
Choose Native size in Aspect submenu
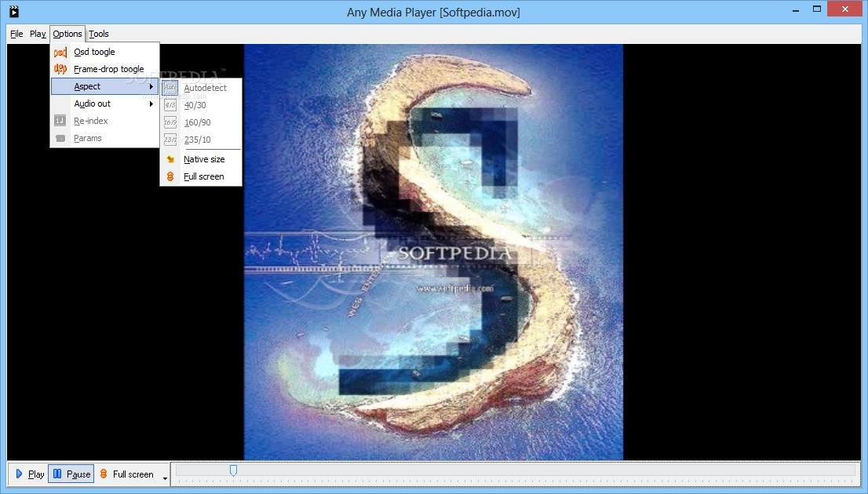[x=202, y=159]
